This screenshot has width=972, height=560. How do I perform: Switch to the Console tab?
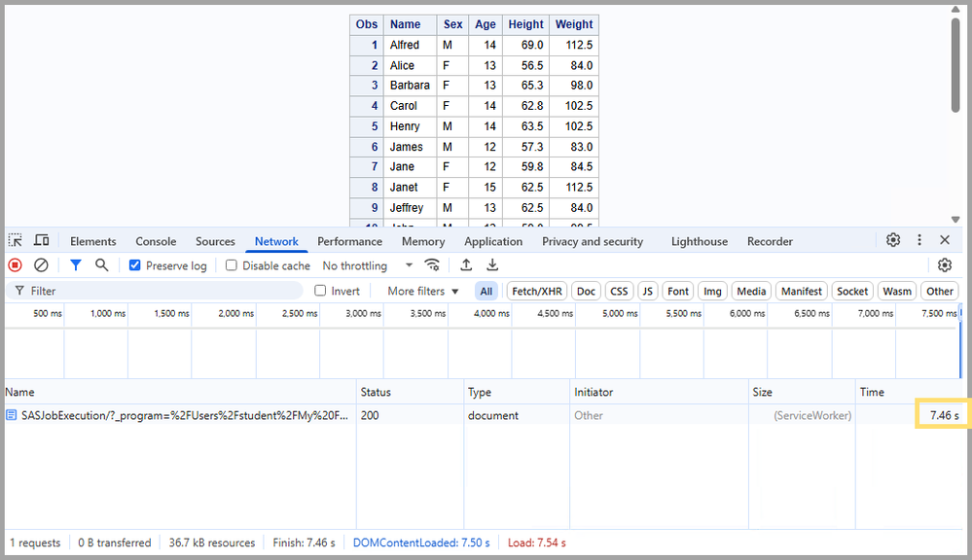[x=156, y=241]
